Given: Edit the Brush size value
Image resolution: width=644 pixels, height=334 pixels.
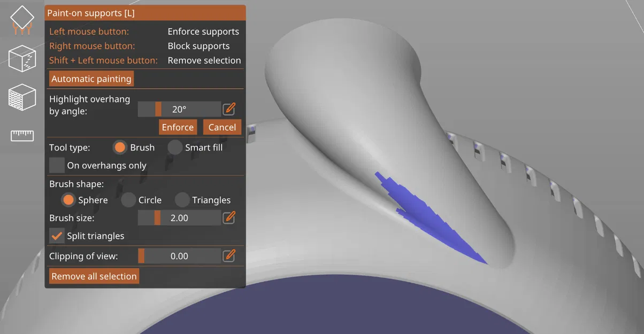Looking at the screenshot, I should [x=229, y=218].
